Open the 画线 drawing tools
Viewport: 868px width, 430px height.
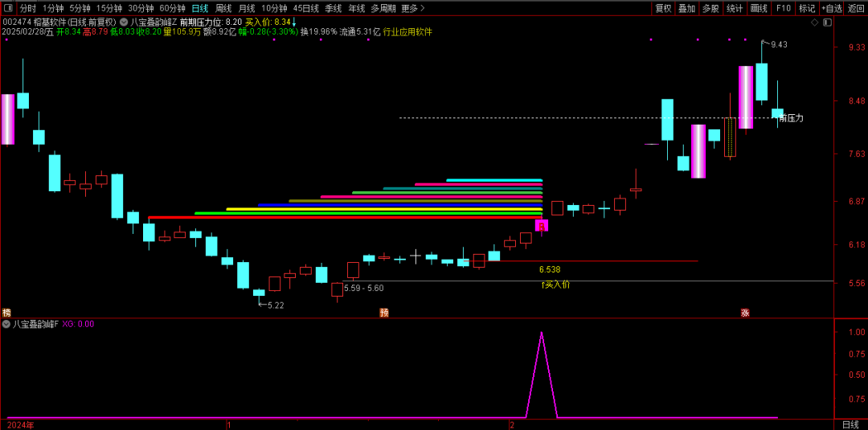[759, 8]
